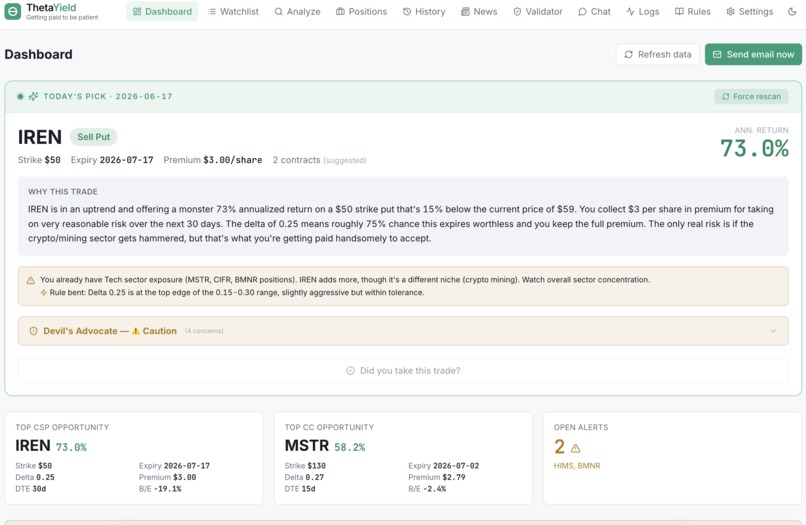Open the News tab
Screen dimensions: 806x525
tap(479, 11)
